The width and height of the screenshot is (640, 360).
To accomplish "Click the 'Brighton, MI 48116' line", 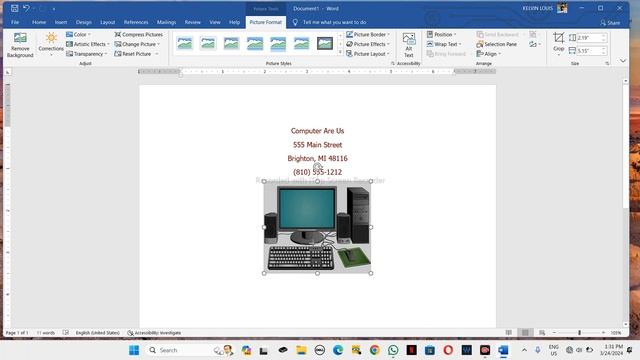I will point(318,158).
